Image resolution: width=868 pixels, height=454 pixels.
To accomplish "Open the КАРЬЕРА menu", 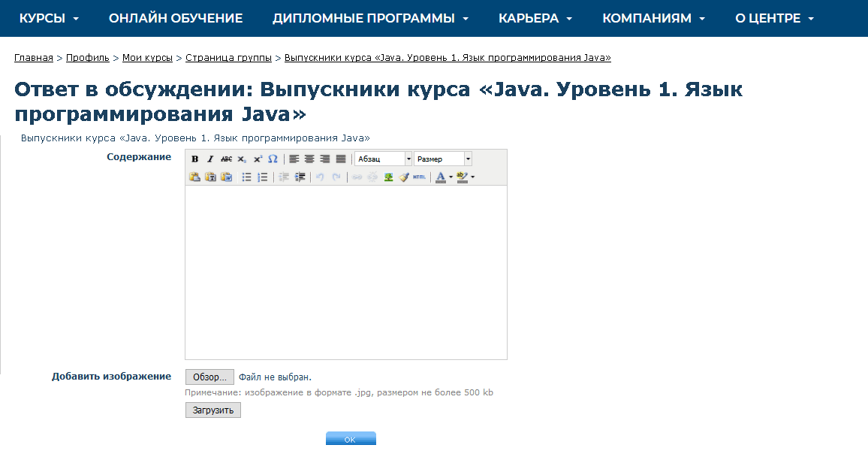I will tap(535, 18).
